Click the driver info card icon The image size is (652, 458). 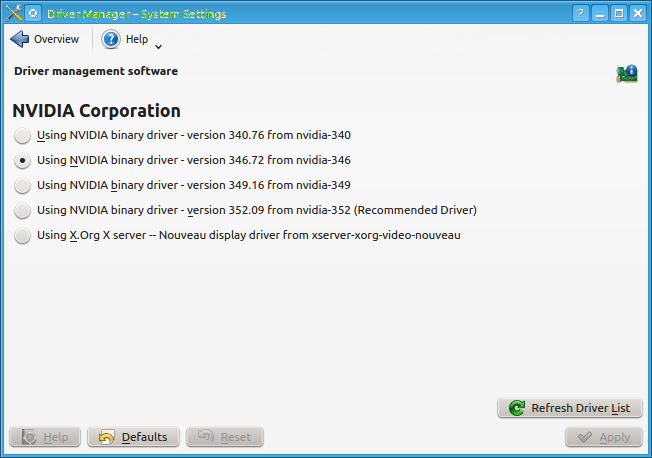click(x=627, y=74)
